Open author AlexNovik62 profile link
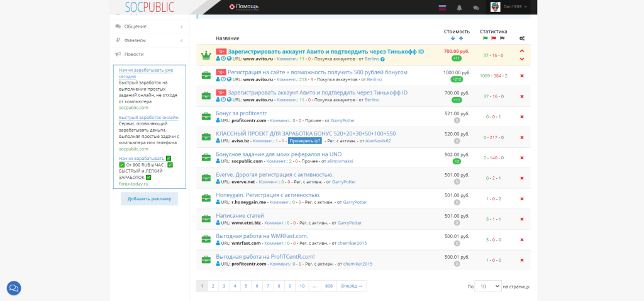 coord(378,141)
